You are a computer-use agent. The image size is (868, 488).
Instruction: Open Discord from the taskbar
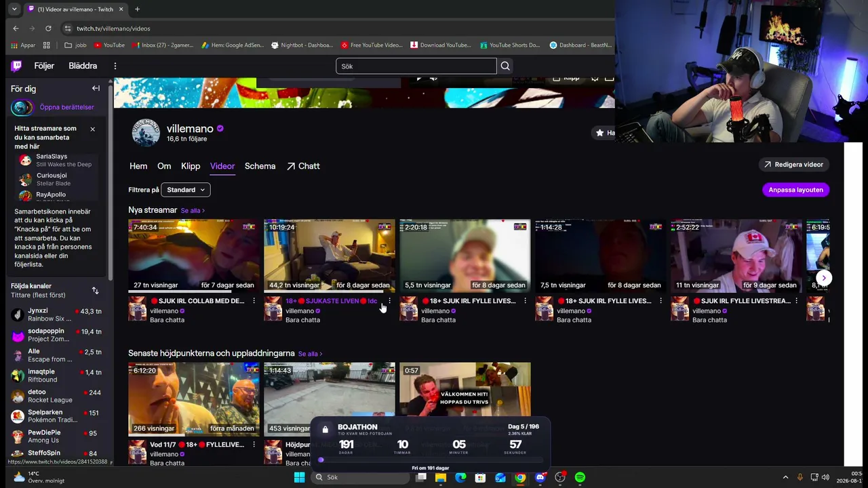coord(540,477)
